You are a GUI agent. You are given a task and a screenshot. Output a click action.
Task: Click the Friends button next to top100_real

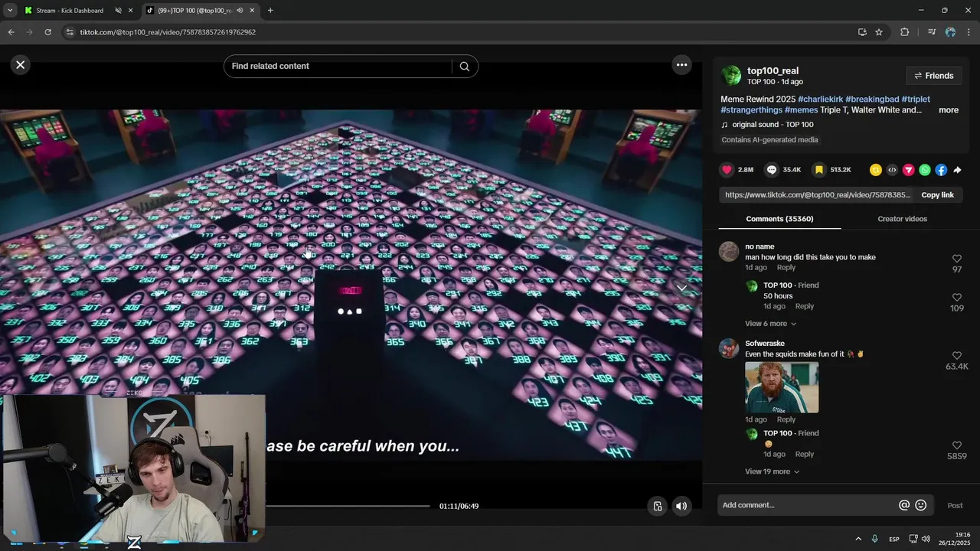click(933, 76)
